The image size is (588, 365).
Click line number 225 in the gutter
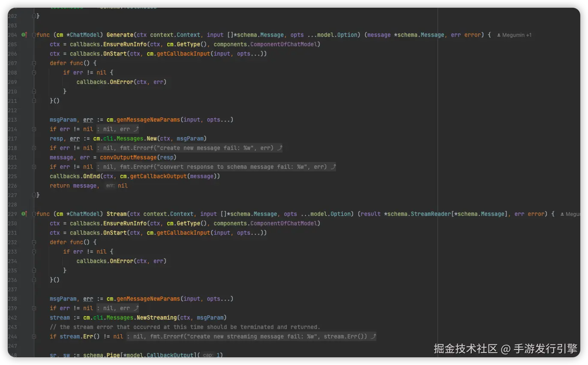(x=12, y=176)
